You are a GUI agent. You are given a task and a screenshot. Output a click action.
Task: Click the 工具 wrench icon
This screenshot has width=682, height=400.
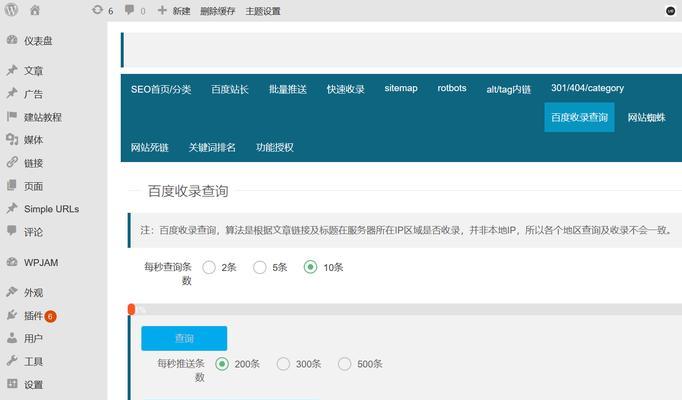[12, 360]
